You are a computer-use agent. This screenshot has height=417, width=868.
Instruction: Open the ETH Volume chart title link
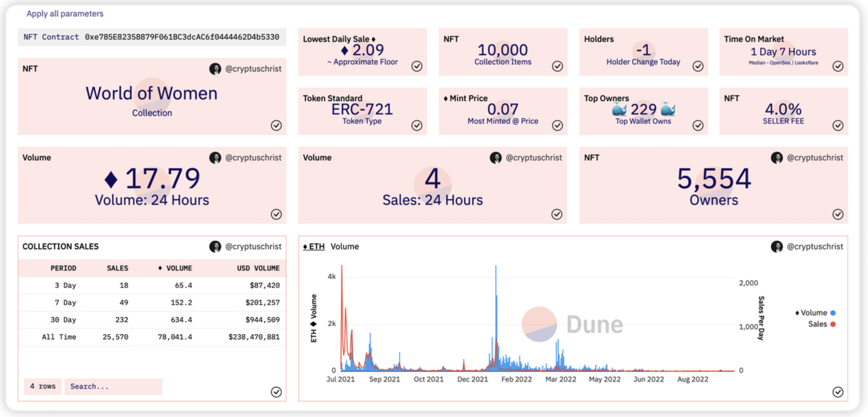314,246
